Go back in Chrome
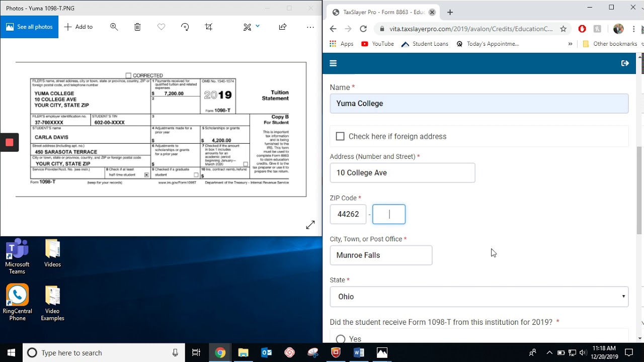Viewport: 644px width, 362px height. tap(333, 29)
